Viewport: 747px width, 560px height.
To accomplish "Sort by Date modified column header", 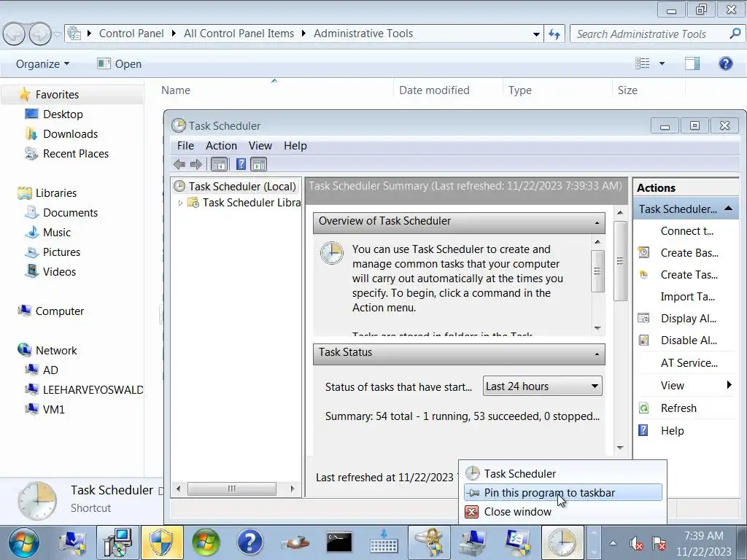I will (x=434, y=90).
